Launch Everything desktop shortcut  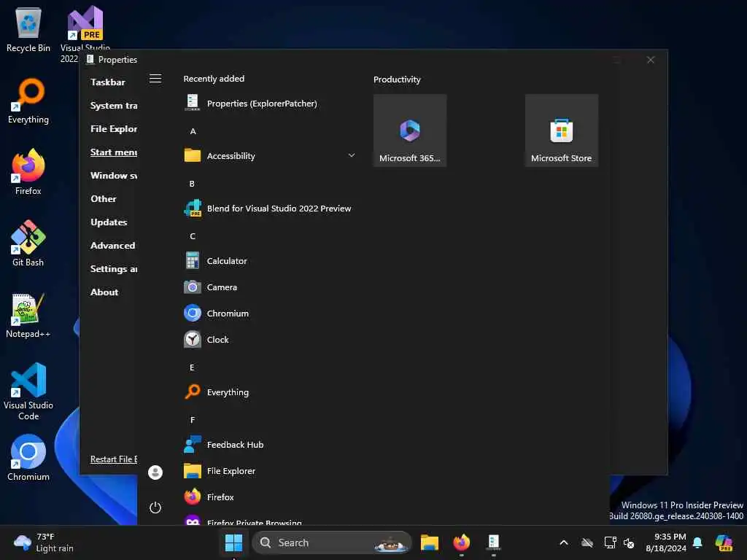click(28, 101)
